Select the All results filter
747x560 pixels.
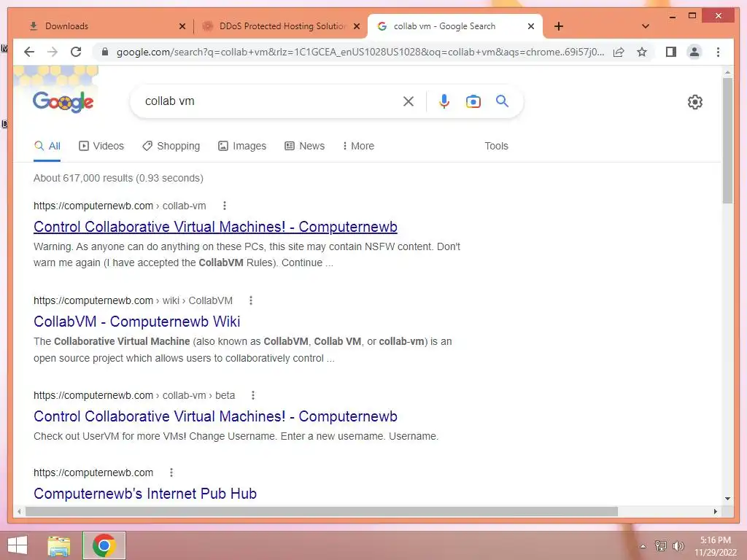(x=47, y=146)
